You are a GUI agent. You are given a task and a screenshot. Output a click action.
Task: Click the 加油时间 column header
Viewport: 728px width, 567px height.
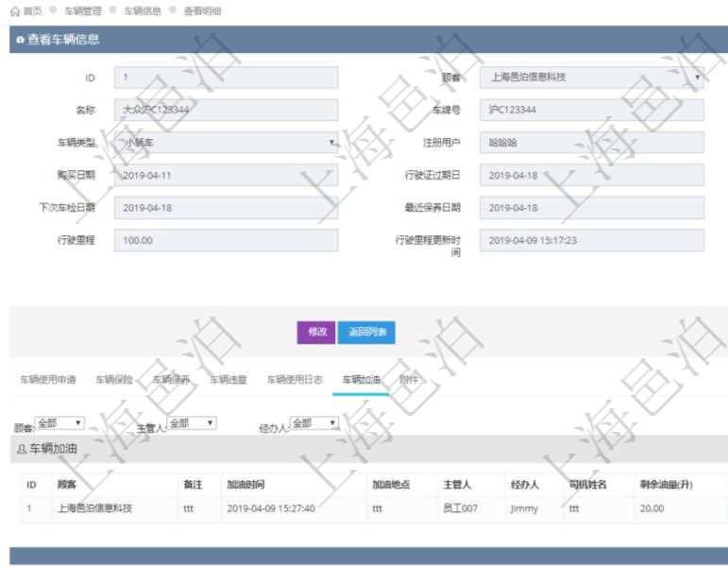tap(246, 485)
